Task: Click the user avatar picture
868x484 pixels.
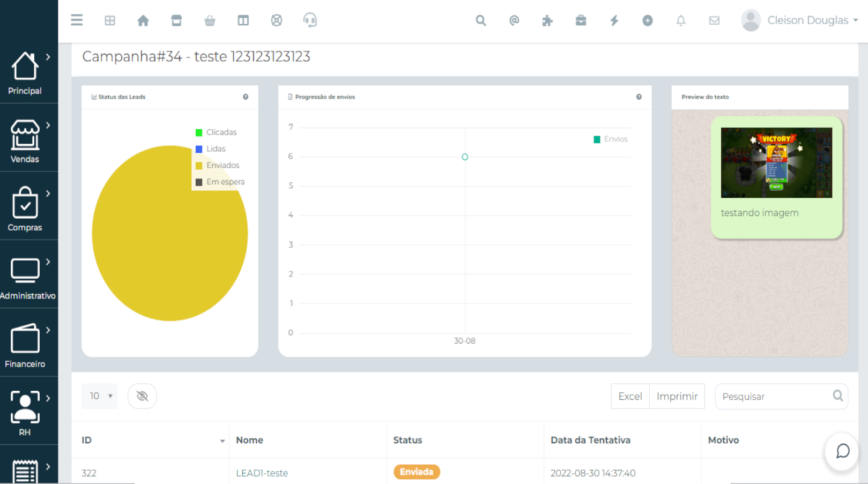Action: pyautogui.click(x=751, y=20)
